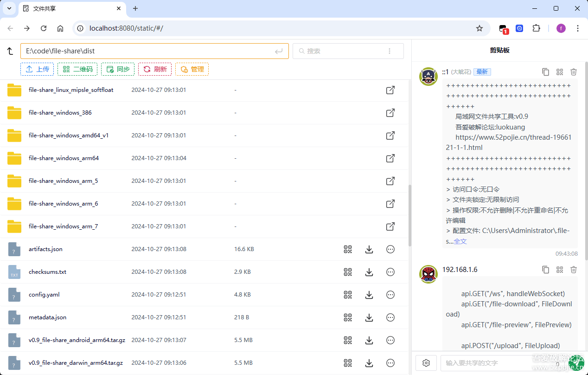The image size is (588, 375).
Task: Open browser extensions puzzle icon
Action: pyautogui.click(x=537, y=28)
